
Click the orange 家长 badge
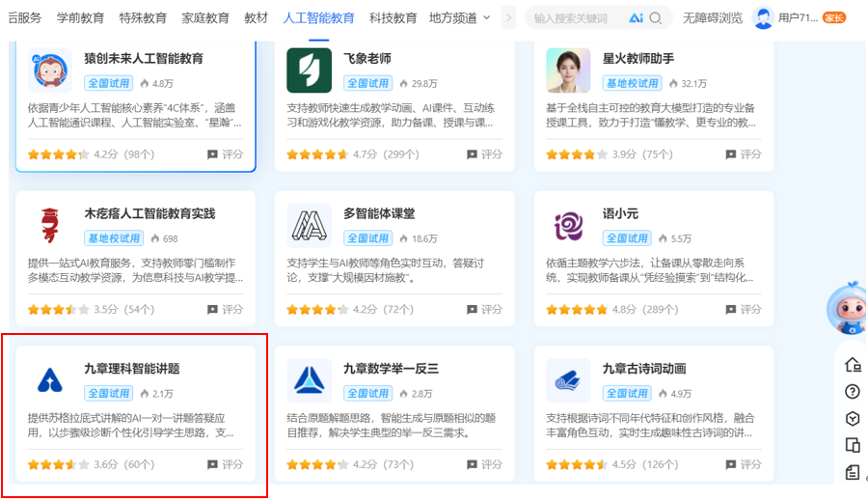[x=833, y=18]
